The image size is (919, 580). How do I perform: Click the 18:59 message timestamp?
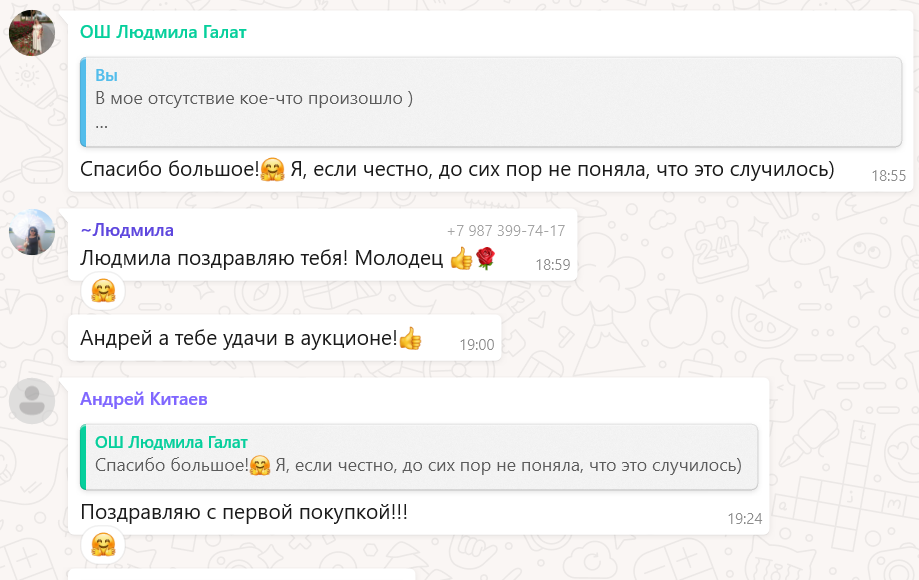[552, 265]
